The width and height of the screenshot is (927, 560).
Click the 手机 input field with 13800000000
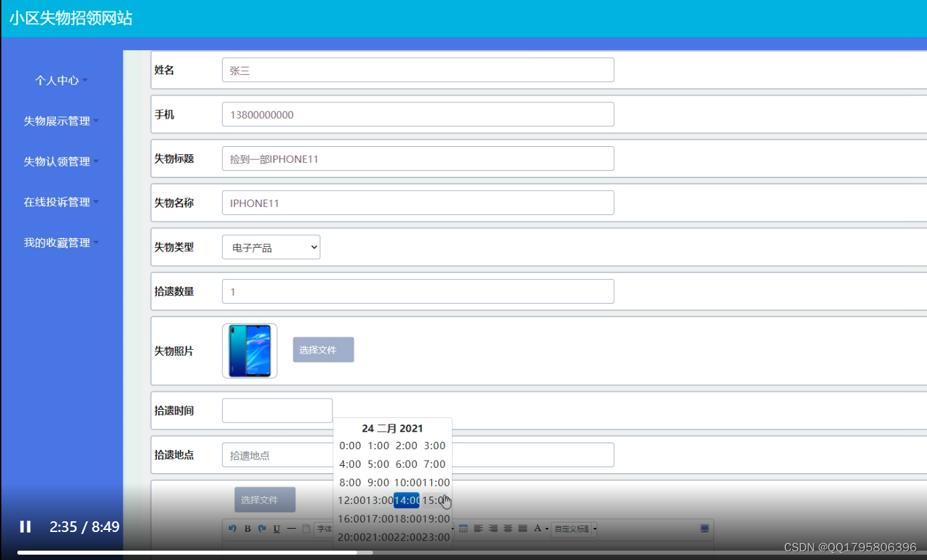point(418,114)
